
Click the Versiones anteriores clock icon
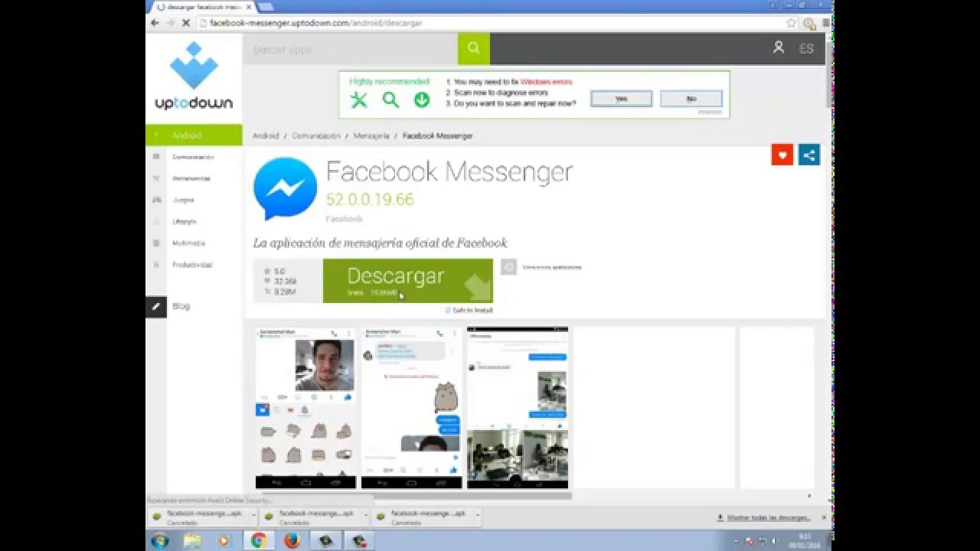(509, 267)
